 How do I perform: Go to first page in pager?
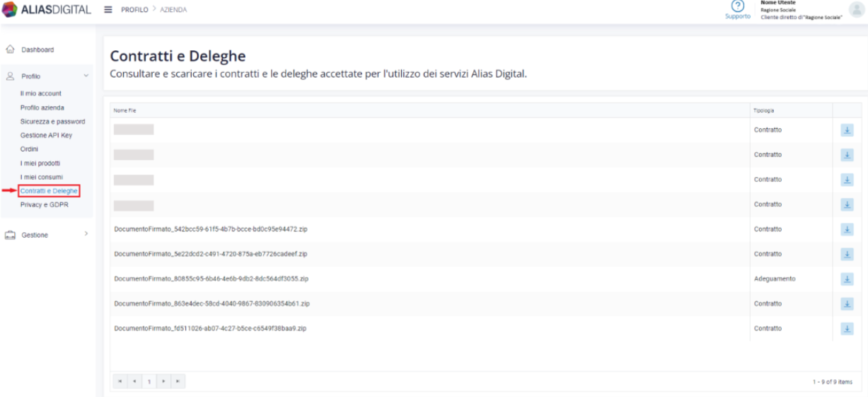pos(122,381)
